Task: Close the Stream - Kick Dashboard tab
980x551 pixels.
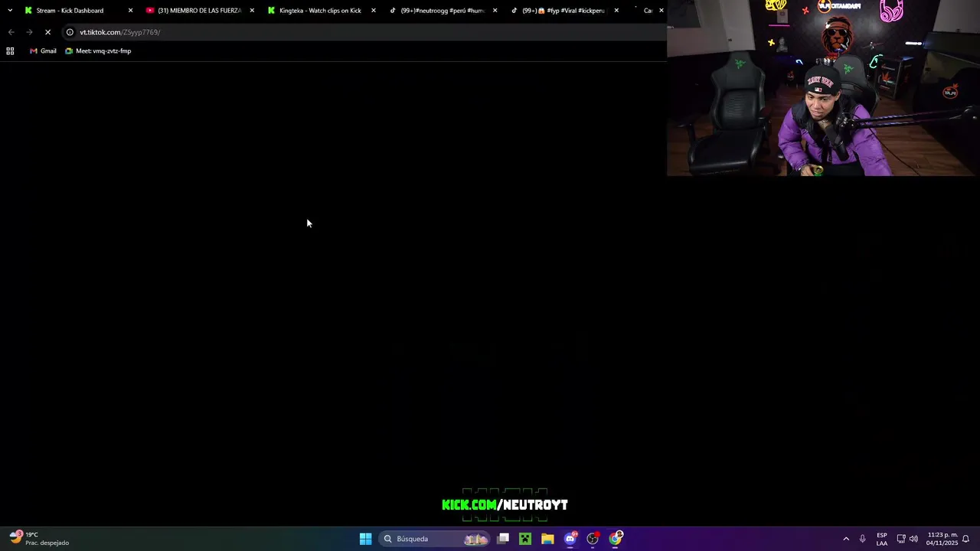Action: click(130, 11)
